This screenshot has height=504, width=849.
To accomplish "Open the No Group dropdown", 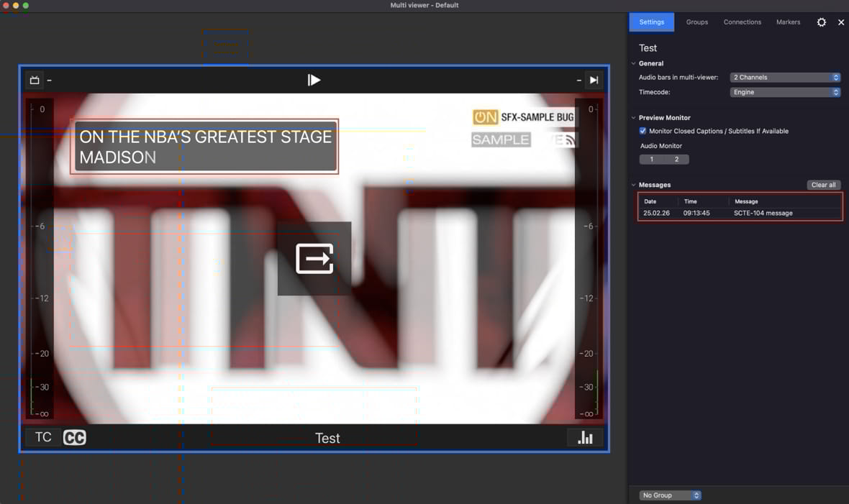I will 670,495.
